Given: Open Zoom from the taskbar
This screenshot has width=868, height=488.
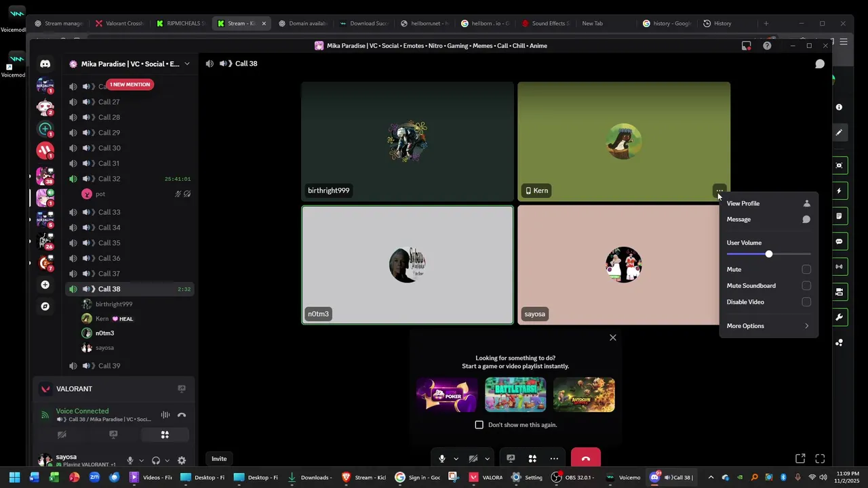Looking at the screenshot, I should [94, 477].
